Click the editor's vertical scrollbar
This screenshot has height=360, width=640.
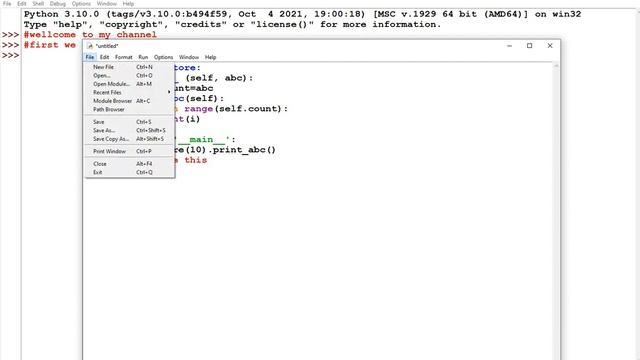[556, 211]
